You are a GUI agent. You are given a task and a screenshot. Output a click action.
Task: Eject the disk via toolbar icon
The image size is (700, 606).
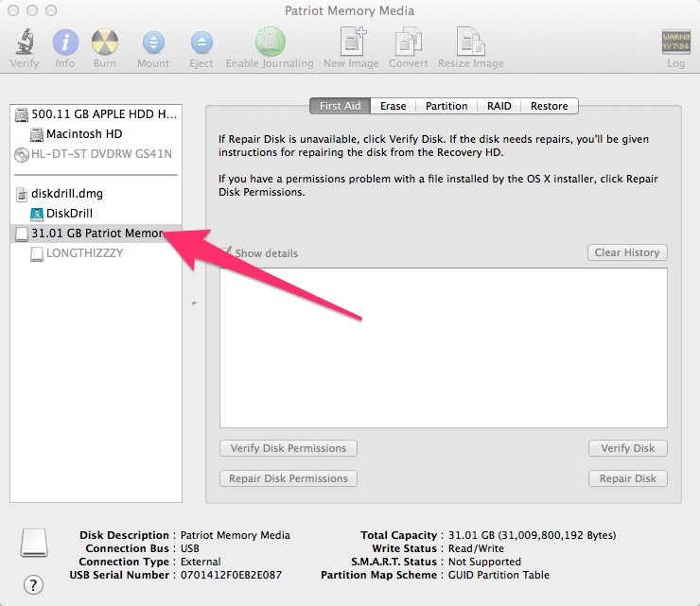201,43
